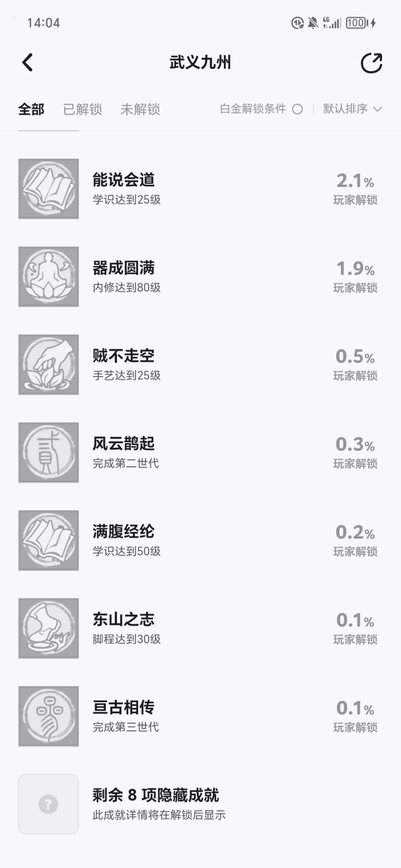401x868 pixels.
Task: Open the 能说会道 achievement icon
Action: [x=48, y=189]
